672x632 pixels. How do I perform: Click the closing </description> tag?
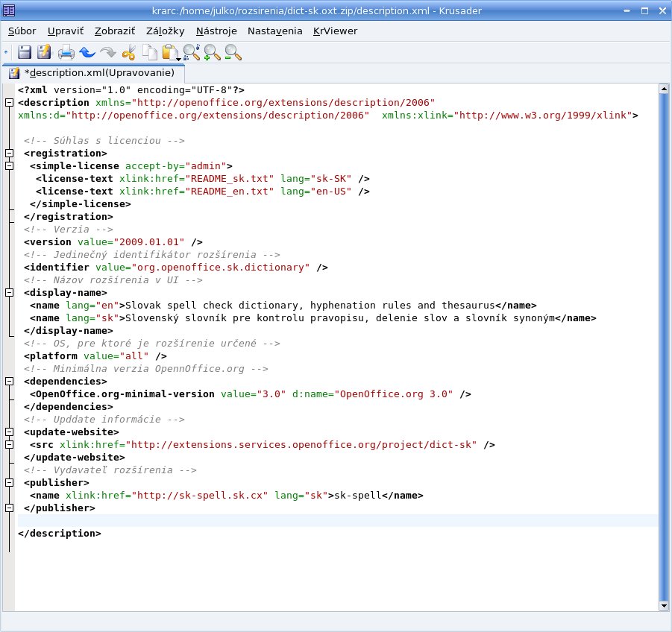click(x=60, y=534)
